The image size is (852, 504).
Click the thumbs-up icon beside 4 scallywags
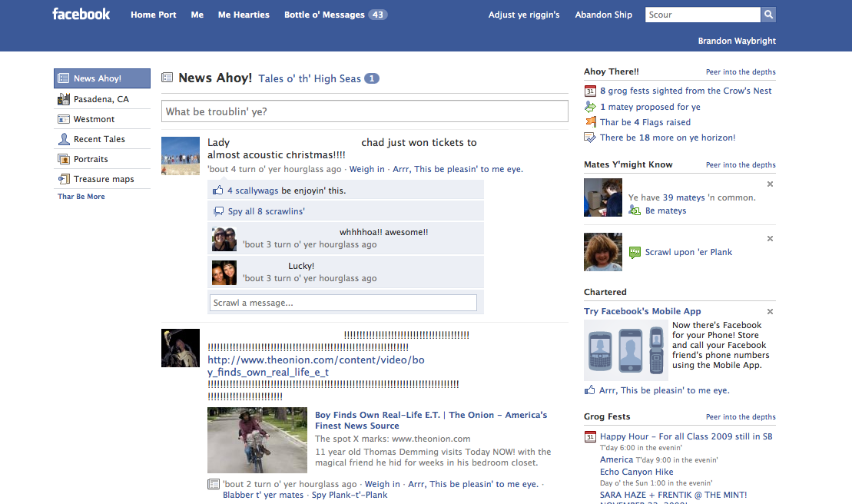click(218, 190)
